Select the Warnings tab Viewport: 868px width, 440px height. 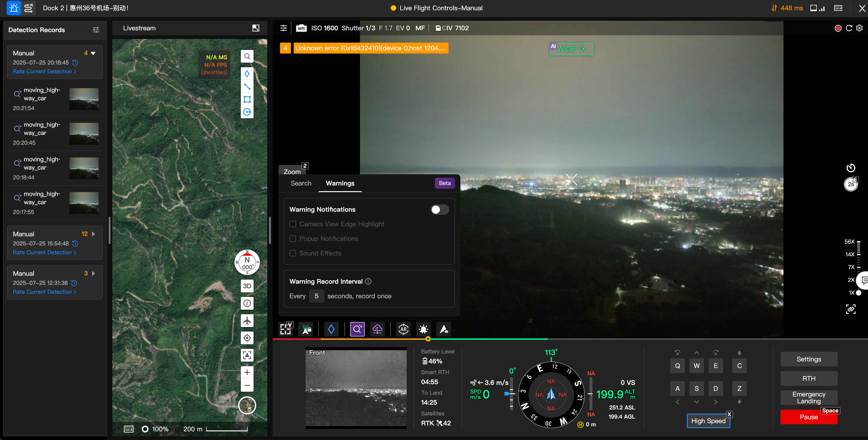pos(340,183)
